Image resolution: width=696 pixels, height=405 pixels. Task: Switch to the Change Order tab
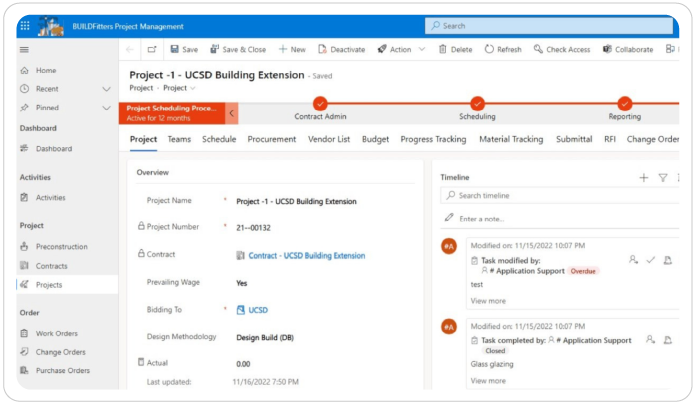coord(652,139)
